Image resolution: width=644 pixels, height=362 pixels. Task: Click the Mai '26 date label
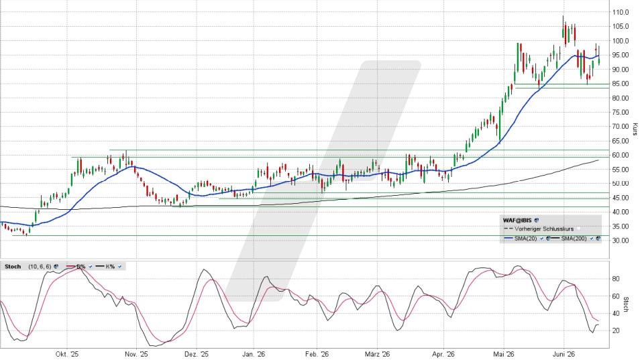[504, 354]
